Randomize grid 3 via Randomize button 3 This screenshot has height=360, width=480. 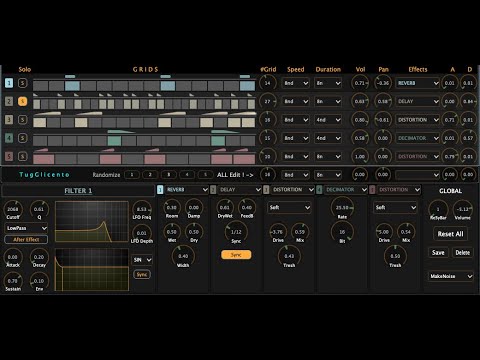[169, 175]
